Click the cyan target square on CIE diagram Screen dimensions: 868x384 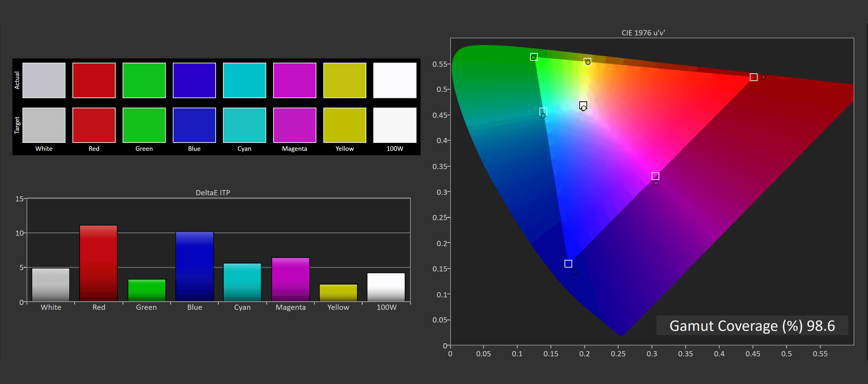tap(543, 111)
